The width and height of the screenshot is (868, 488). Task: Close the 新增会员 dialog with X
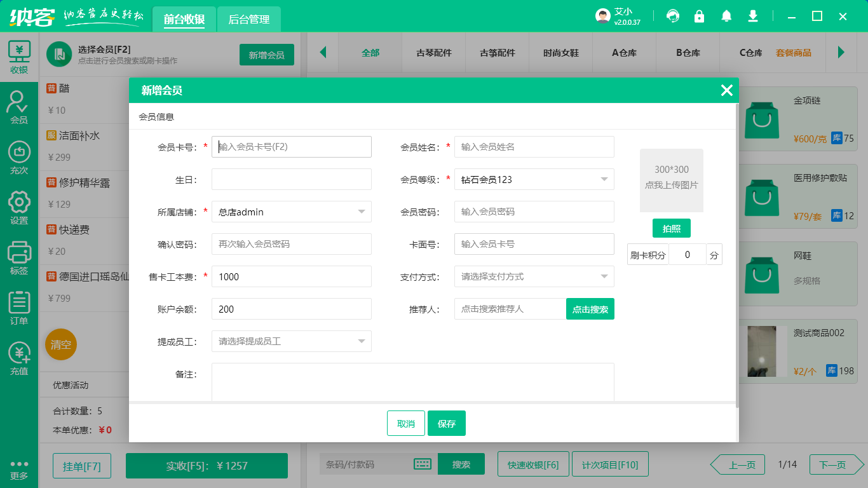point(727,90)
